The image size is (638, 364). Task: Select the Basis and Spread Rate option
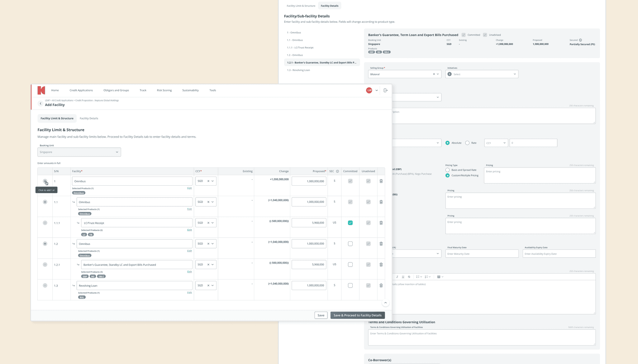pyautogui.click(x=447, y=170)
